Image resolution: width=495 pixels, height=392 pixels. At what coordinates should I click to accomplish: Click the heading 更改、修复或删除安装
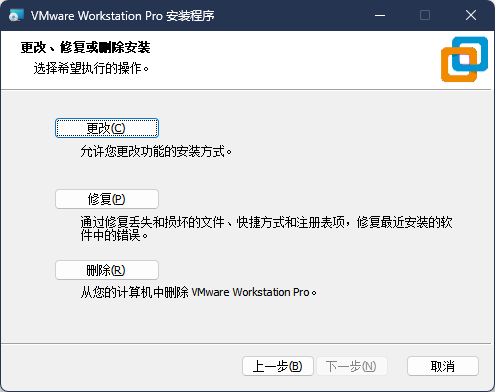pyautogui.click(x=85, y=47)
